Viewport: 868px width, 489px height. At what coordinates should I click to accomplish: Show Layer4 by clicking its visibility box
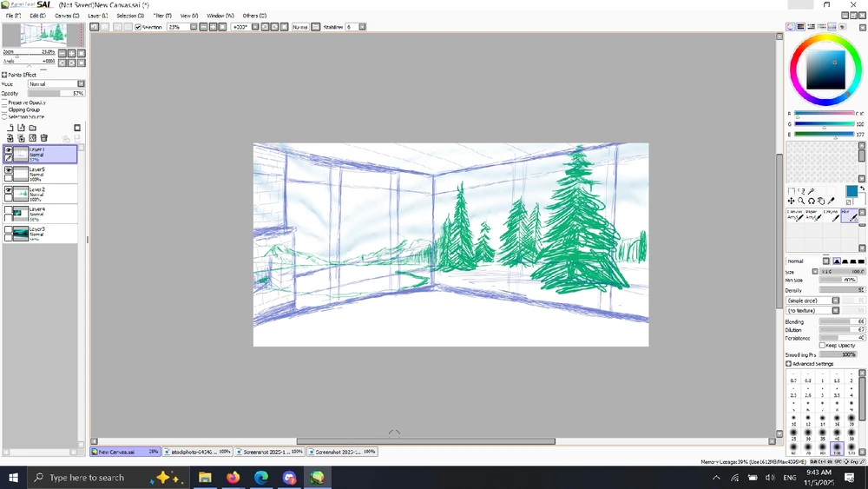pos(9,210)
